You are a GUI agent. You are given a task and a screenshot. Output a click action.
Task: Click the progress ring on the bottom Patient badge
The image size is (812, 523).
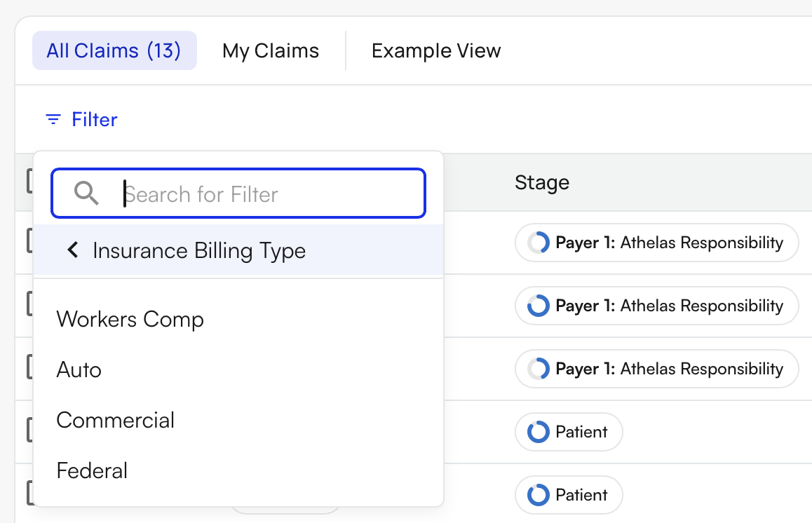[x=537, y=495]
